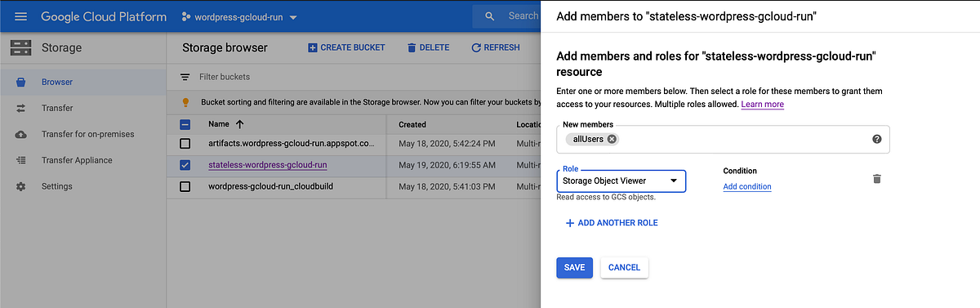980x308 pixels.
Task: Sort buckets by Name column
Action: pos(219,124)
